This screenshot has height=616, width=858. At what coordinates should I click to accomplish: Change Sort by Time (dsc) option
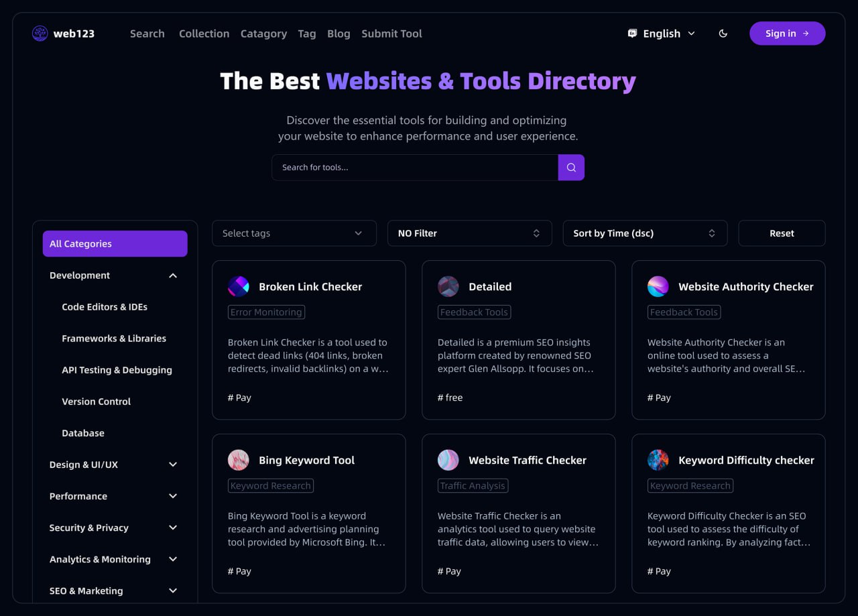[645, 233]
